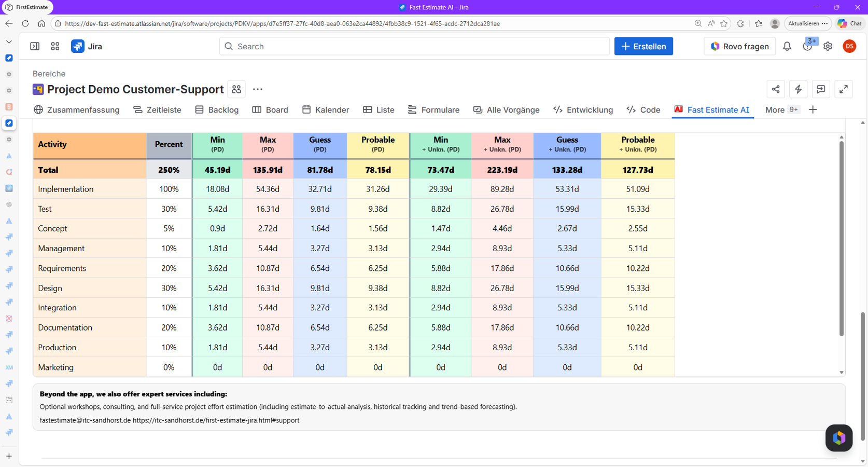
Task: Open the app switcher grid
Action: (x=55, y=46)
